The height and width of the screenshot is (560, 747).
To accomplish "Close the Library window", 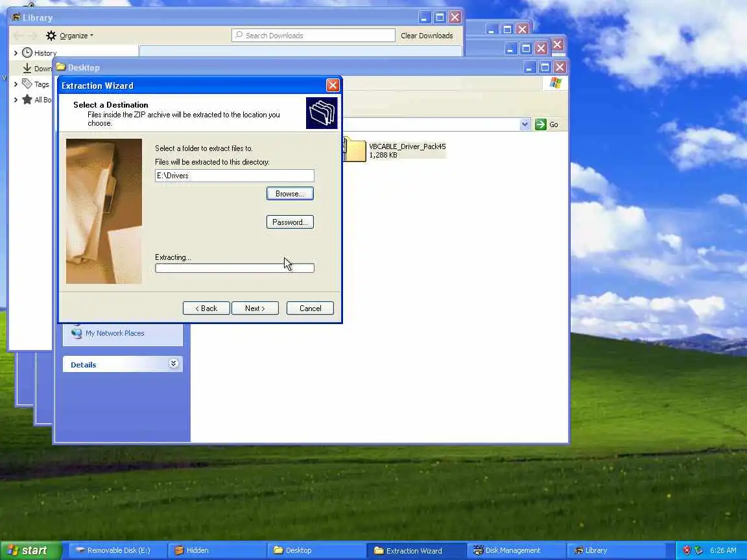I will 455,17.
